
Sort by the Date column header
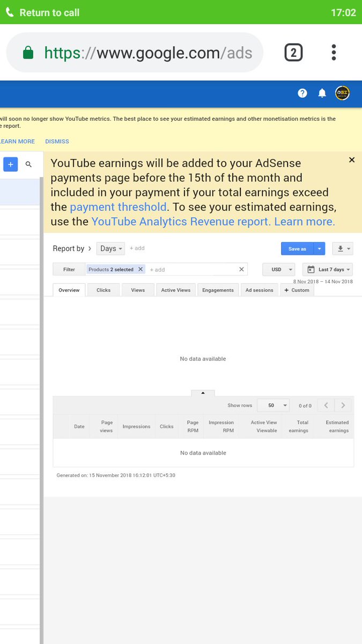coord(79,427)
